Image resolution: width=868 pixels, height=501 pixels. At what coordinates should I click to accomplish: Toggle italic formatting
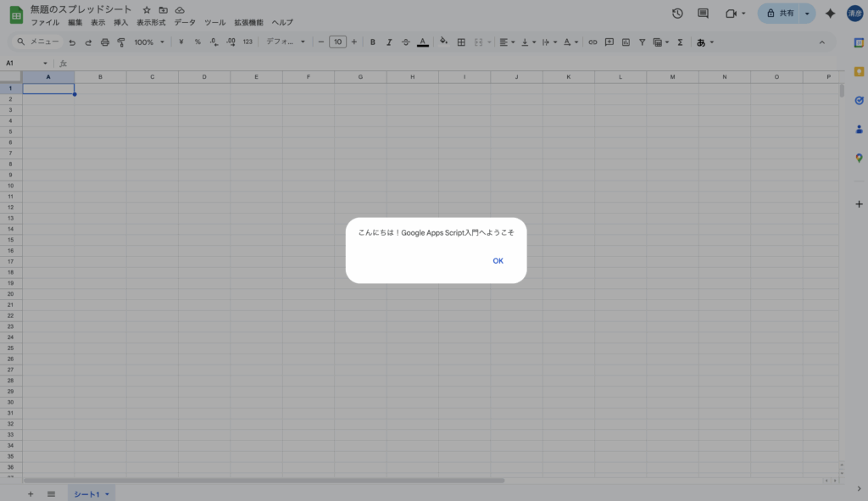pos(389,42)
